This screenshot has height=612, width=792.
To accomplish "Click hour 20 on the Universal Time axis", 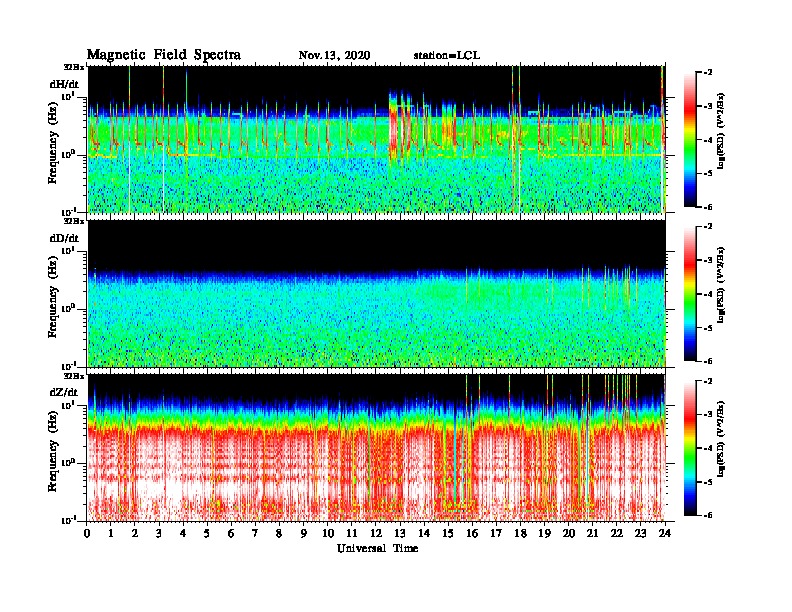I will [569, 534].
